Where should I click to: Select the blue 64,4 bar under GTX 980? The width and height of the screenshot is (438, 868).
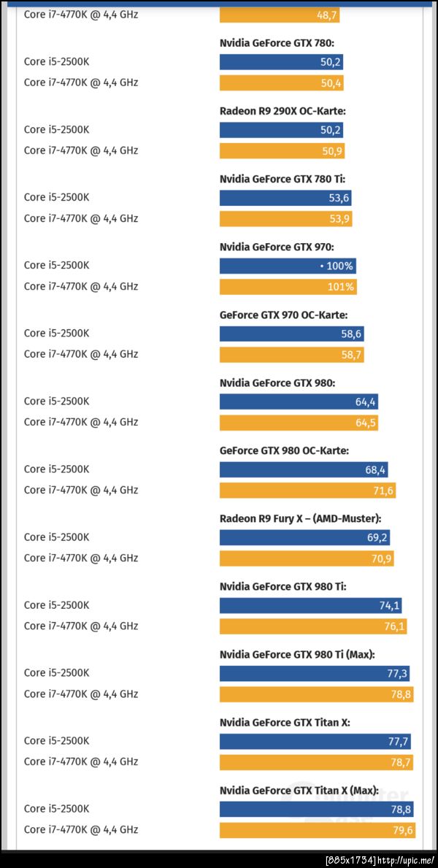point(299,402)
